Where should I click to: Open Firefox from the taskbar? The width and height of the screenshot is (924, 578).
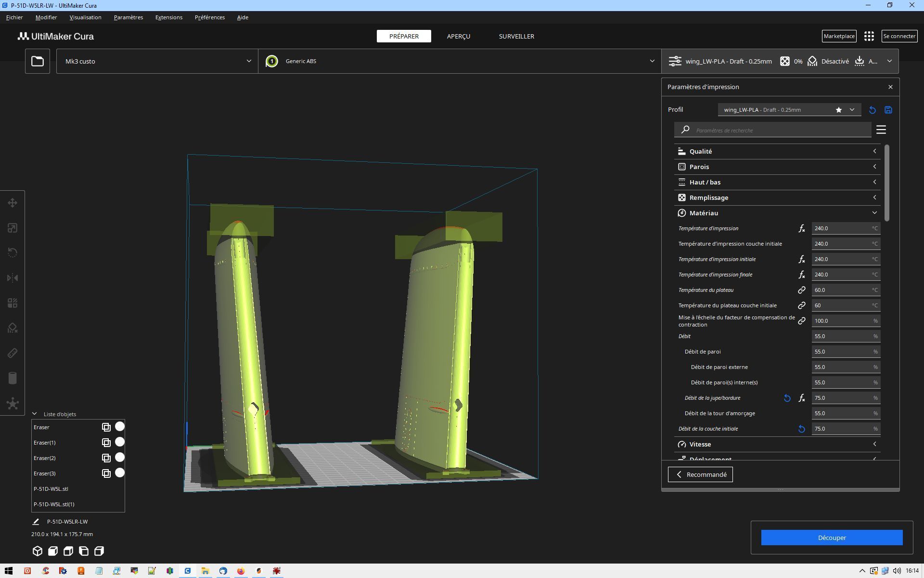coord(241,571)
